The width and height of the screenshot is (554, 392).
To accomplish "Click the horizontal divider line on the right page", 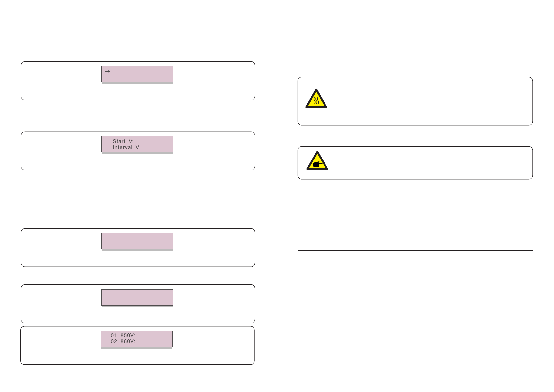I will 415,251.
